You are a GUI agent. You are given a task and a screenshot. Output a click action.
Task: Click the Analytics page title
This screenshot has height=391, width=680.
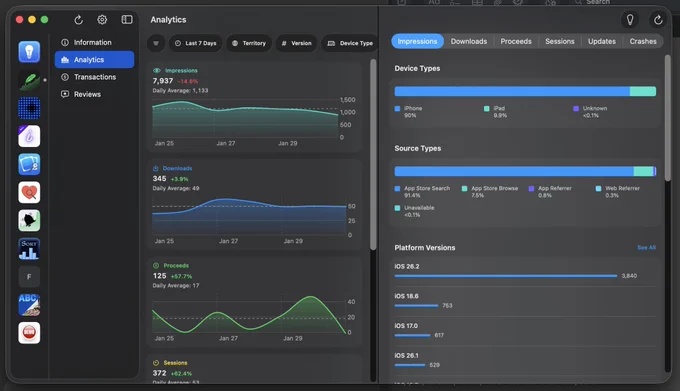(168, 20)
